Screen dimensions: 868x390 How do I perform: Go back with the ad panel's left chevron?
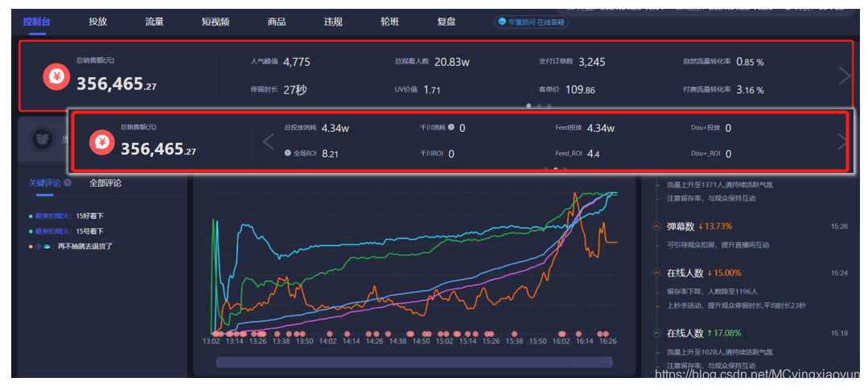pos(268,142)
